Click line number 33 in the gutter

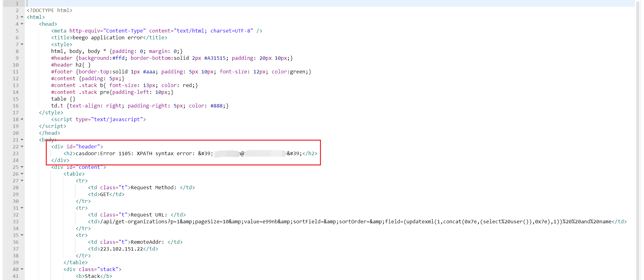(15, 221)
